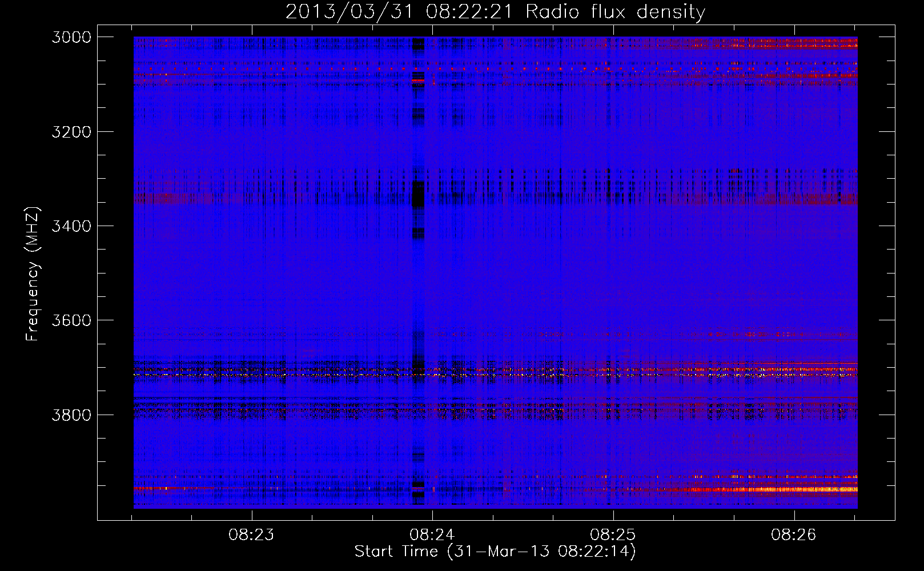Select the "Frequency (MHZ)" y-axis label
Viewport: 924px width, 571px height.
[33, 274]
